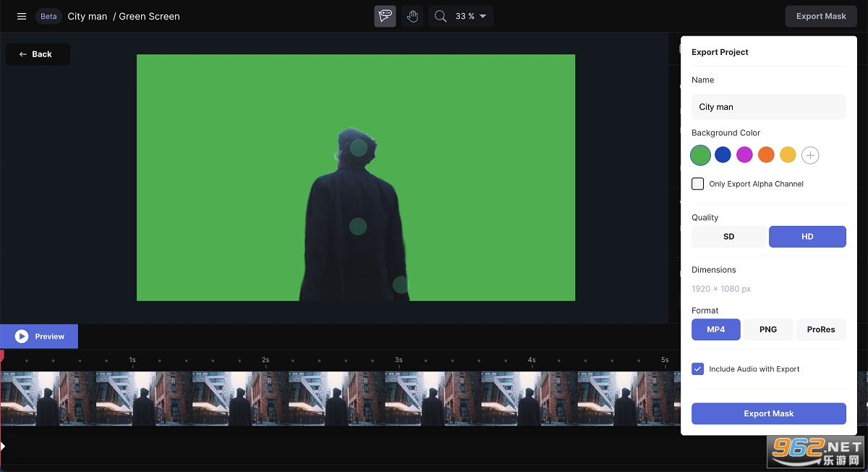
Task: Uncheck Include Audio with Export
Action: click(x=698, y=369)
